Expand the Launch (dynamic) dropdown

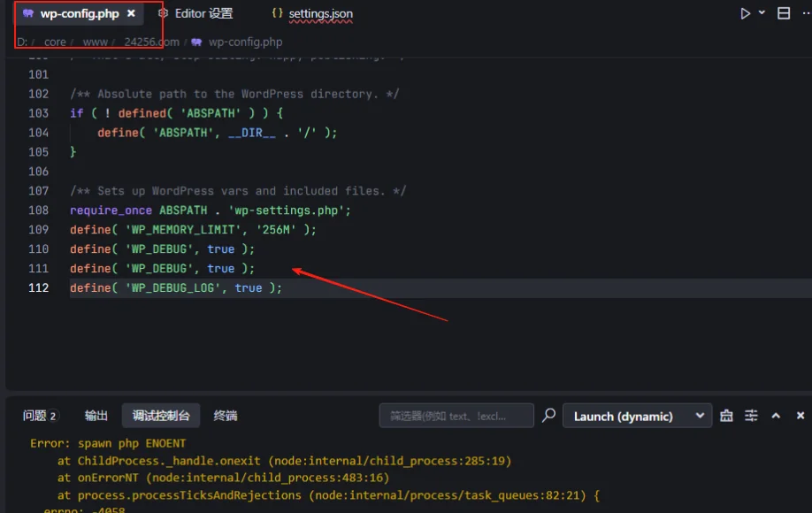[637, 416]
